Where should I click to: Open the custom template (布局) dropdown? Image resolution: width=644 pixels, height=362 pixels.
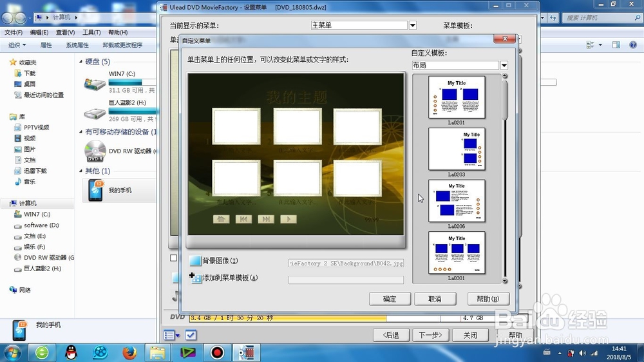click(504, 65)
